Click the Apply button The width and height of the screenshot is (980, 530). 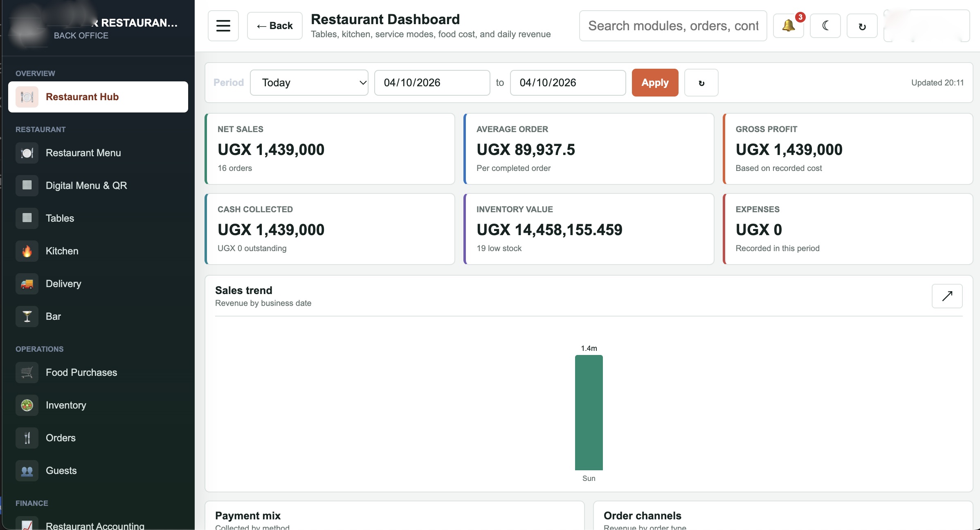(655, 83)
